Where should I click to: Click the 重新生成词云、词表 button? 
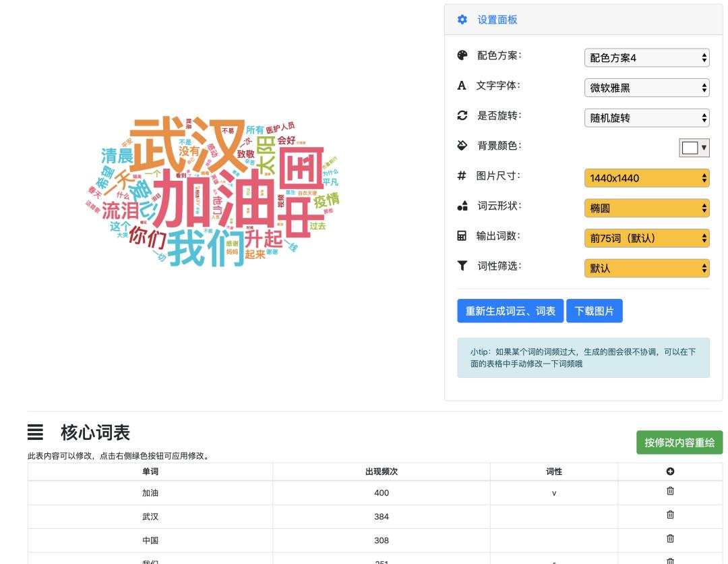click(x=510, y=310)
